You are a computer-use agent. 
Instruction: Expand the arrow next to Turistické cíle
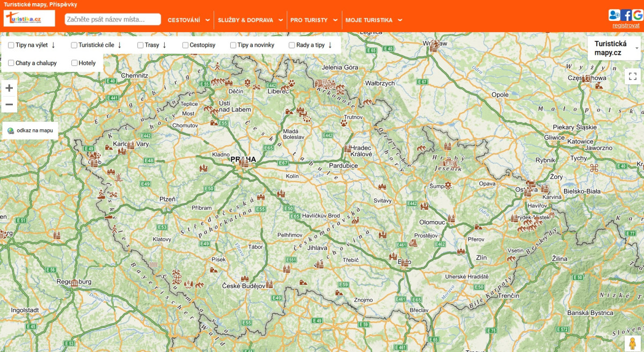(x=119, y=45)
